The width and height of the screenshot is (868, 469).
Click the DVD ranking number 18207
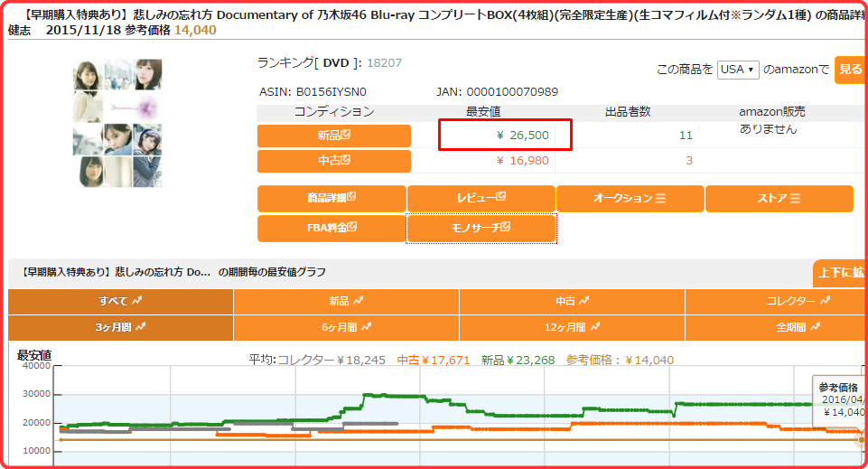[x=384, y=63]
